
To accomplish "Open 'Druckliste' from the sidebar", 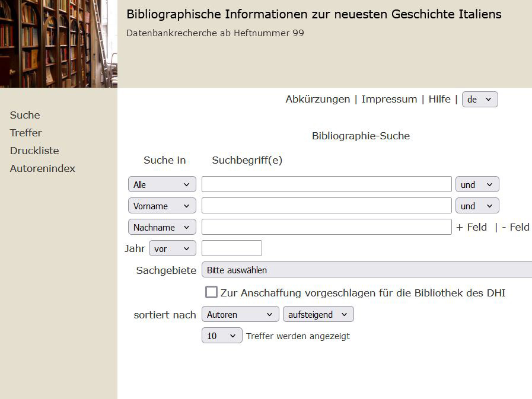I will click(x=34, y=151).
